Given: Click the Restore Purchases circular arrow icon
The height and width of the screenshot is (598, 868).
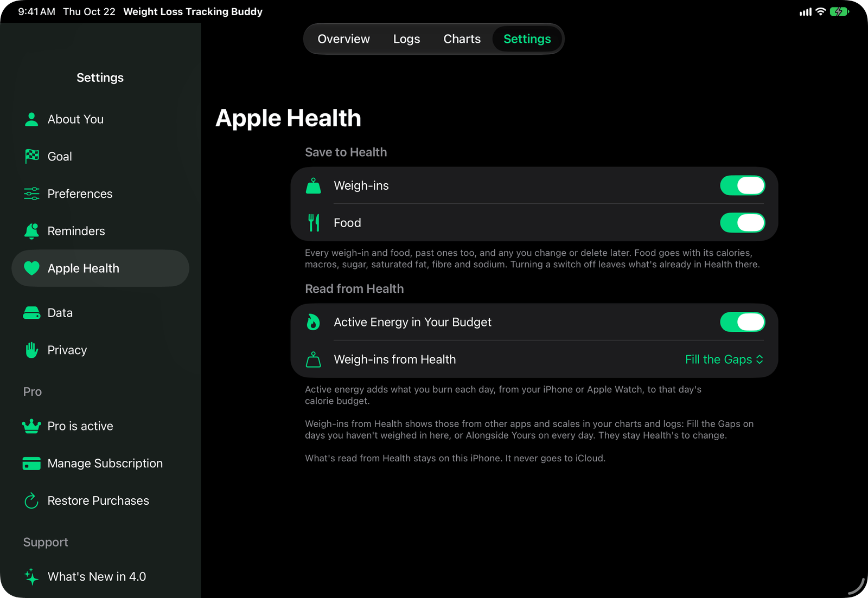Looking at the screenshot, I should pyautogui.click(x=31, y=500).
